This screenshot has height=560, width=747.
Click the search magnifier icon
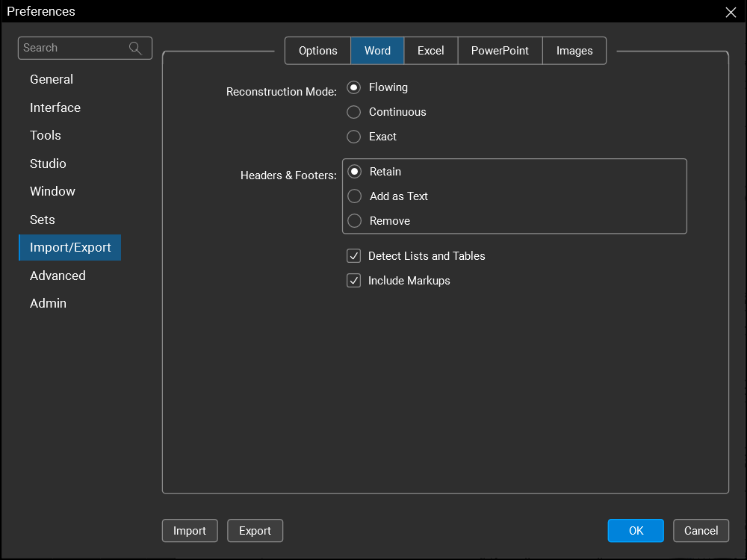[x=135, y=48]
